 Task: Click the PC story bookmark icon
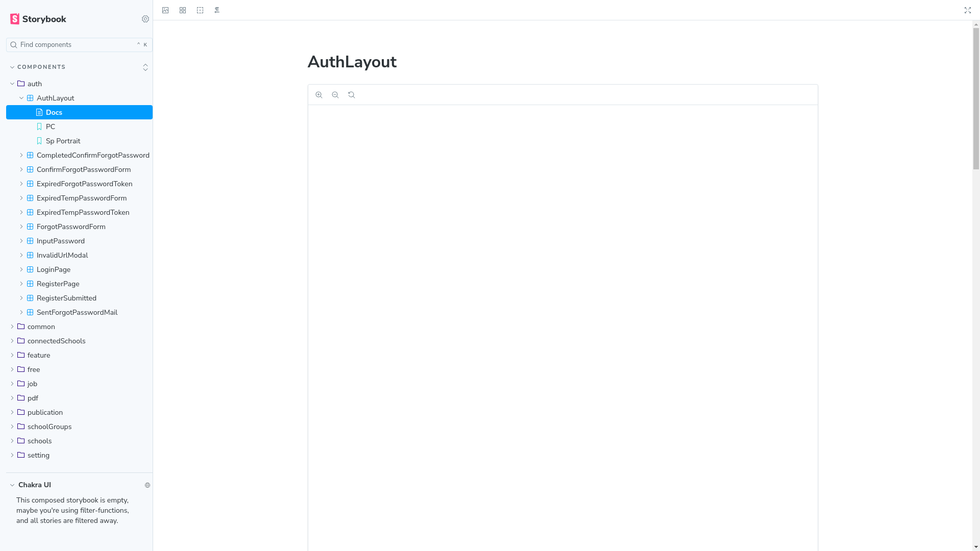(x=39, y=127)
